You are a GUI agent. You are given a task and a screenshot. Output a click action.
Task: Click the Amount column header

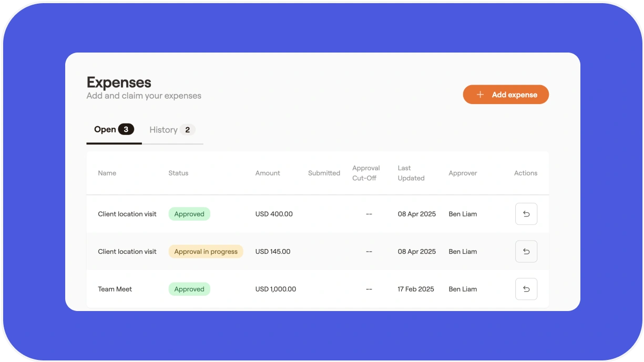[x=268, y=173]
